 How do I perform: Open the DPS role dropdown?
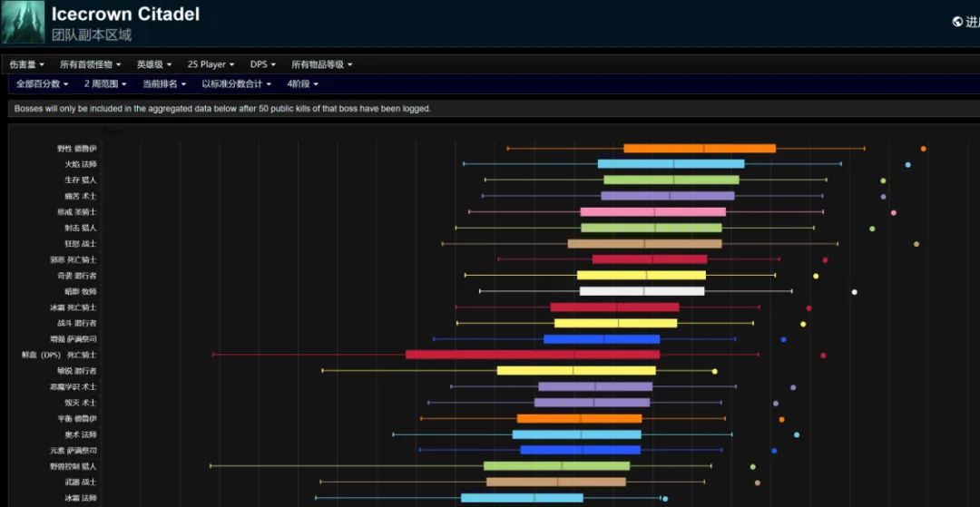(x=262, y=64)
